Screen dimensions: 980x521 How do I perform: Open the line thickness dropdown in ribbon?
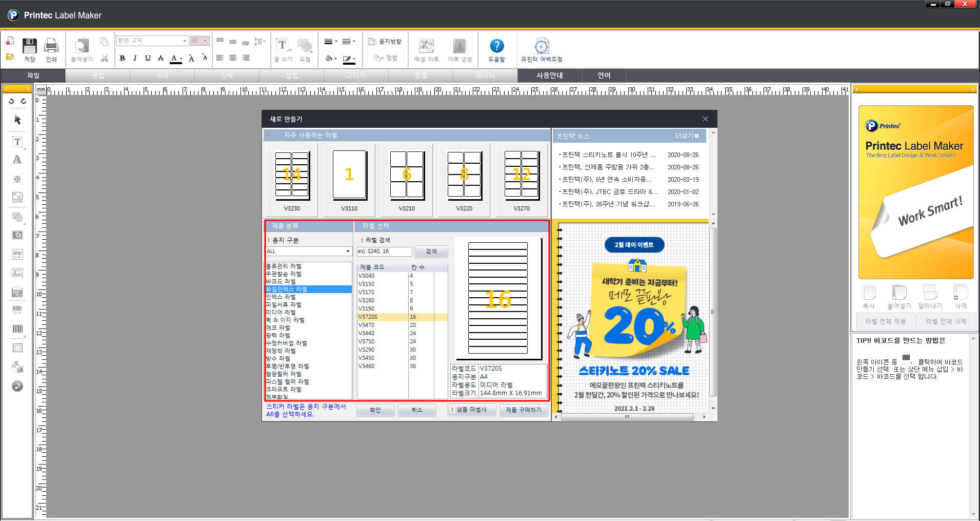331,42
